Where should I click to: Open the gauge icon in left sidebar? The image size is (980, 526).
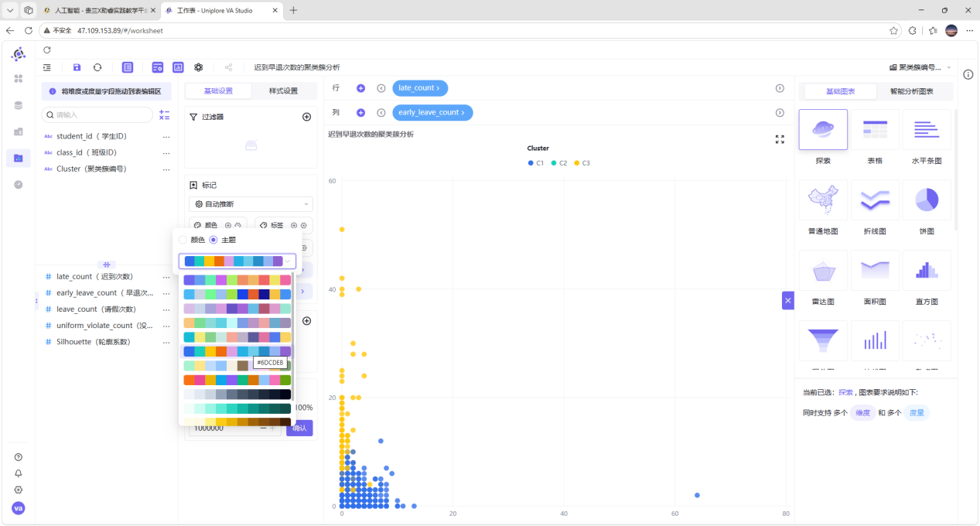(x=19, y=184)
